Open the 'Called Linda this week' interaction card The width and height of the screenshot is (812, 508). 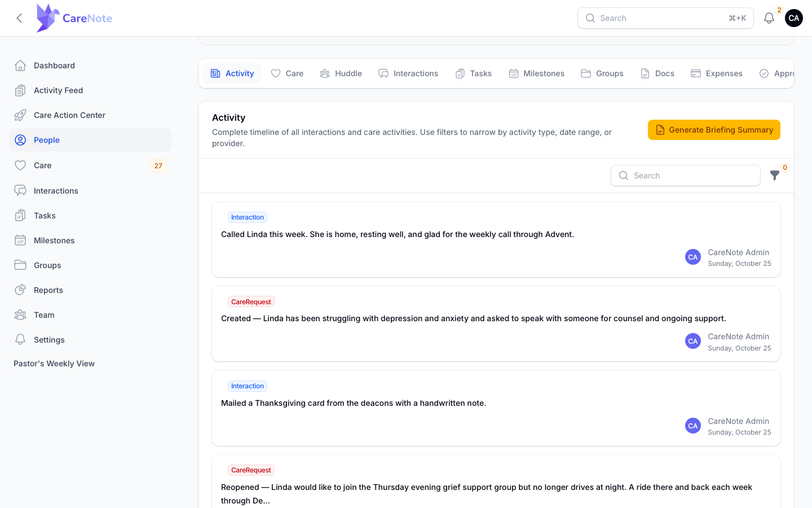[496, 239]
